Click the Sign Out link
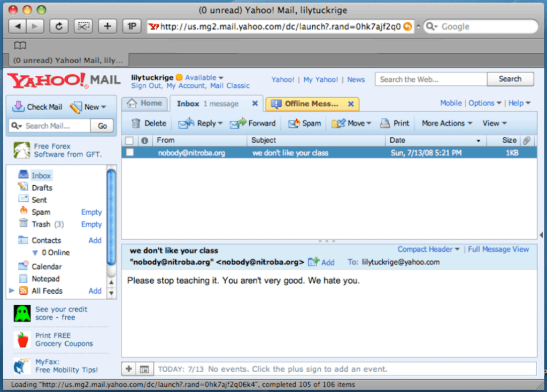547x392 pixels. [146, 86]
